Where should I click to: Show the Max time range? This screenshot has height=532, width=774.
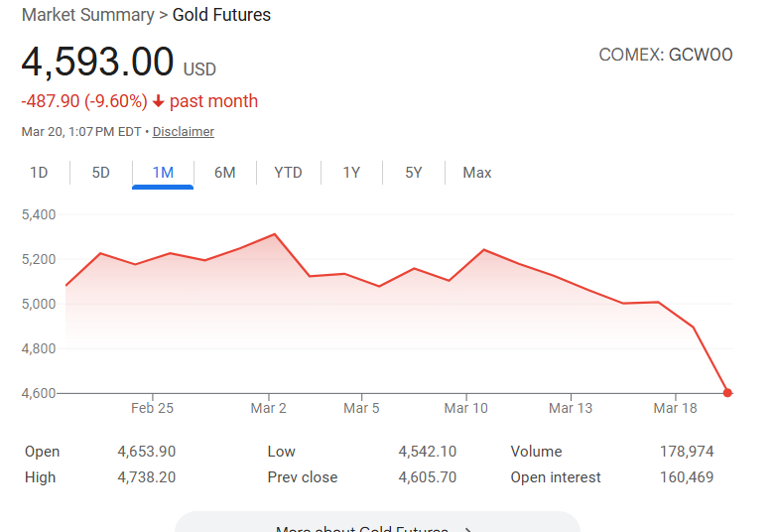point(476,173)
